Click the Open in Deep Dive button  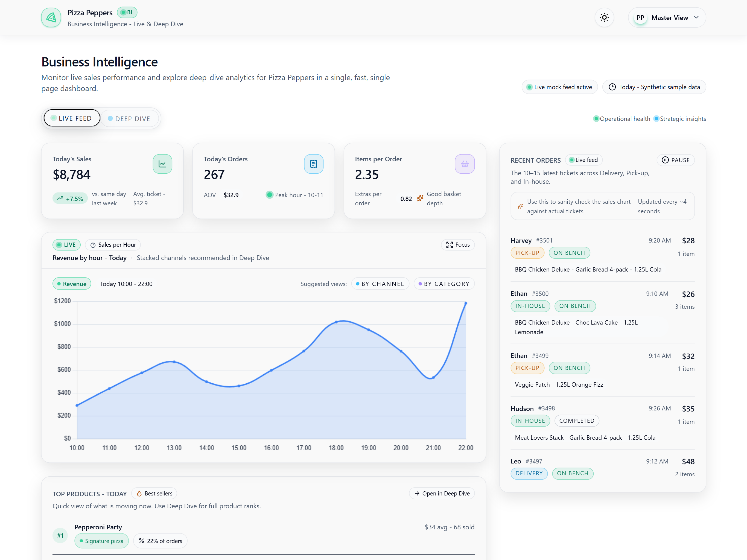click(442, 494)
